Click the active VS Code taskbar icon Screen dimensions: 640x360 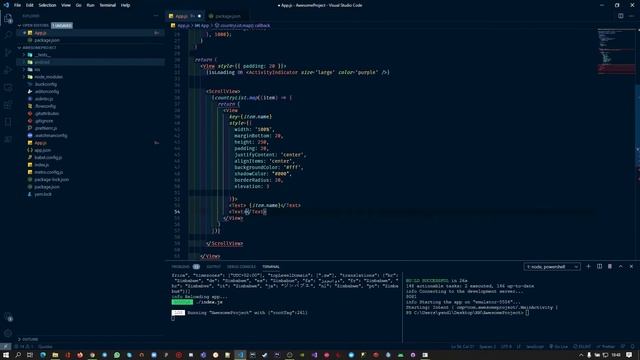coord(240,355)
